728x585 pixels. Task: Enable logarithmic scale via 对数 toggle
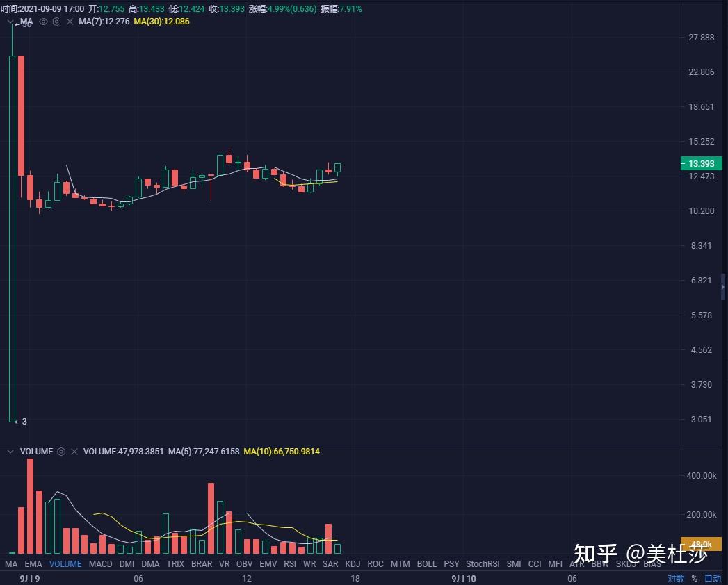[x=677, y=578]
